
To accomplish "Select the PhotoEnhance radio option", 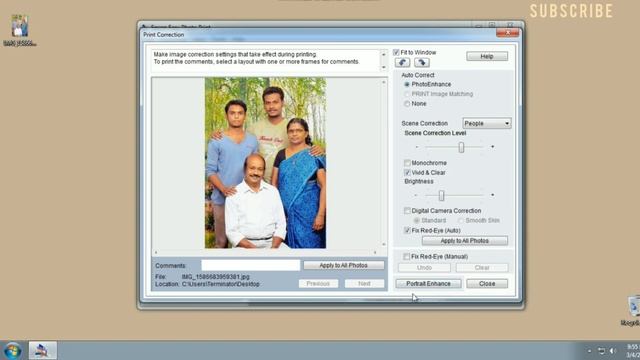I will coord(407,84).
